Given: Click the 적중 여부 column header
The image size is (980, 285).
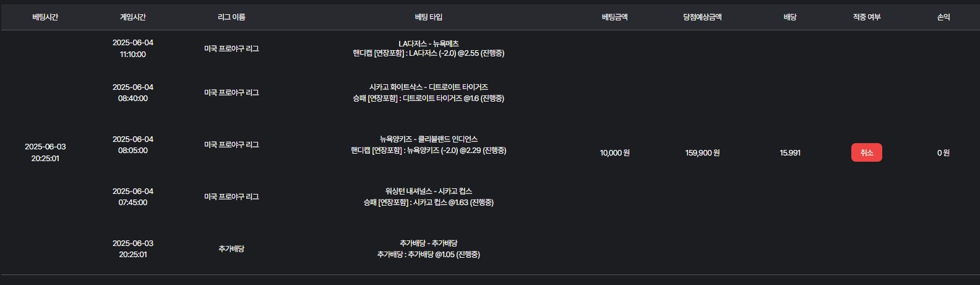Looking at the screenshot, I should (x=866, y=17).
